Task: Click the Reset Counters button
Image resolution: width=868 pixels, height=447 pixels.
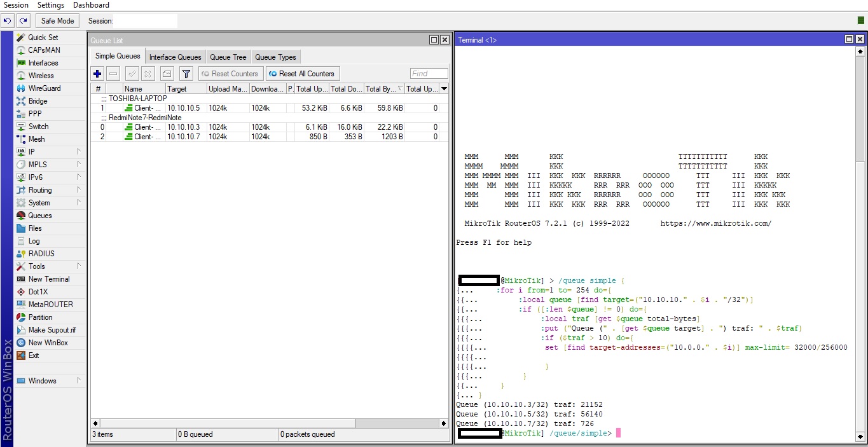Action: [x=230, y=74]
